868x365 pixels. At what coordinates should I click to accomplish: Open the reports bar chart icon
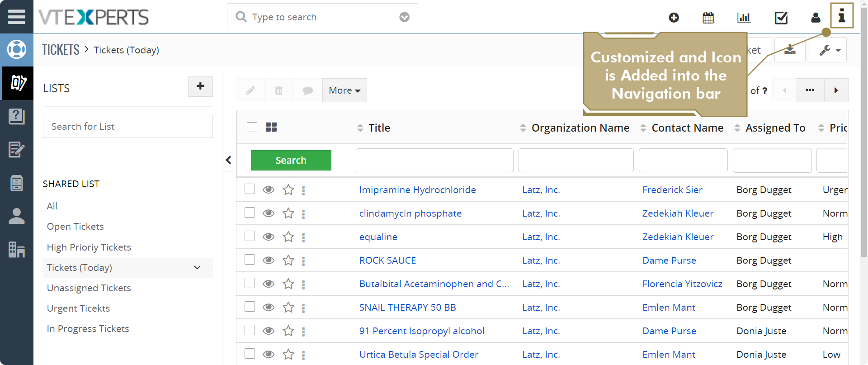pos(744,18)
